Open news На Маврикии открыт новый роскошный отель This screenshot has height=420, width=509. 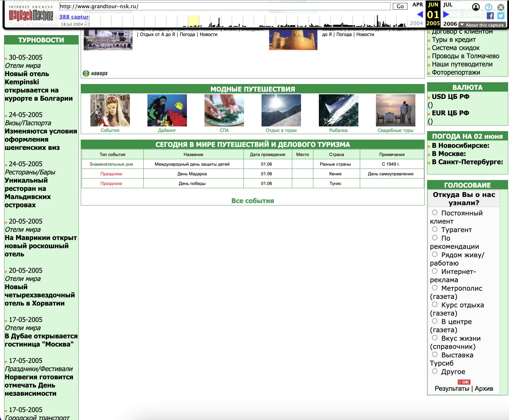pos(41,246)
